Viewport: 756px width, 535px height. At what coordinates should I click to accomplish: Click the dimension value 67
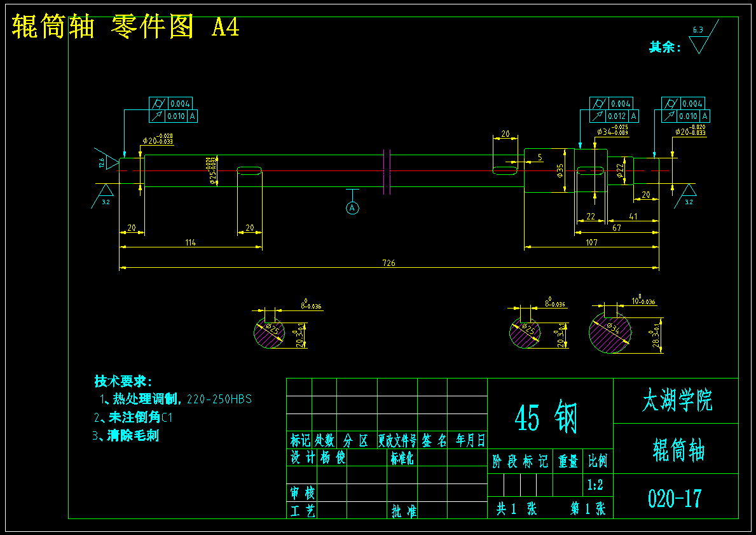point(617,228)
